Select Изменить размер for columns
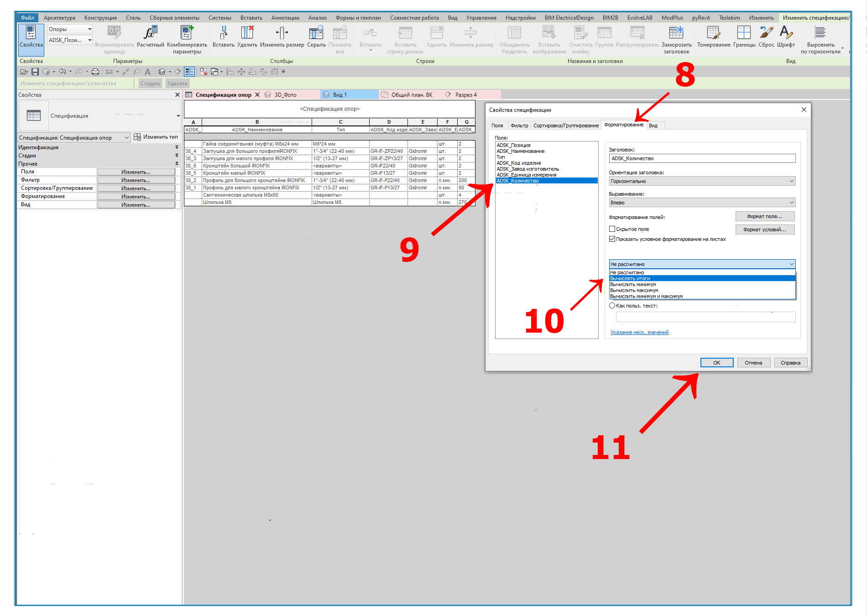This screenshot has width=867, height=616. (x=282, y=37)
